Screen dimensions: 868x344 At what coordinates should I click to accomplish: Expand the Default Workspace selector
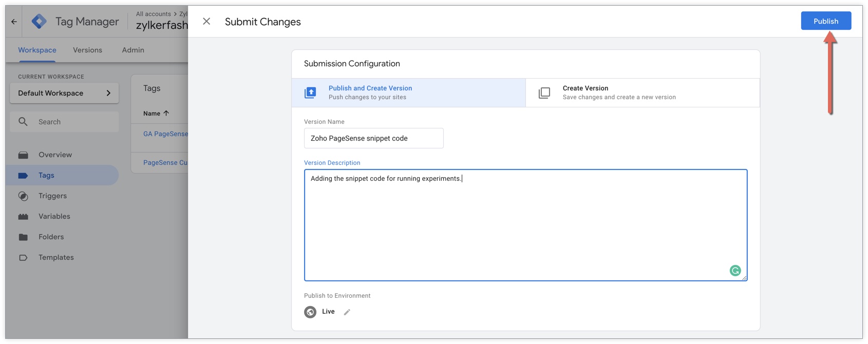64,93
